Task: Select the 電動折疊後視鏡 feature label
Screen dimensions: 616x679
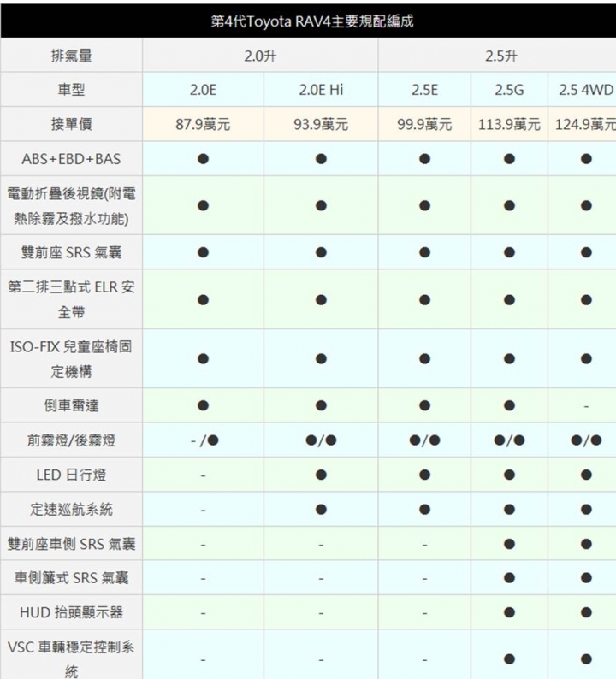Action: click(72, 206)
